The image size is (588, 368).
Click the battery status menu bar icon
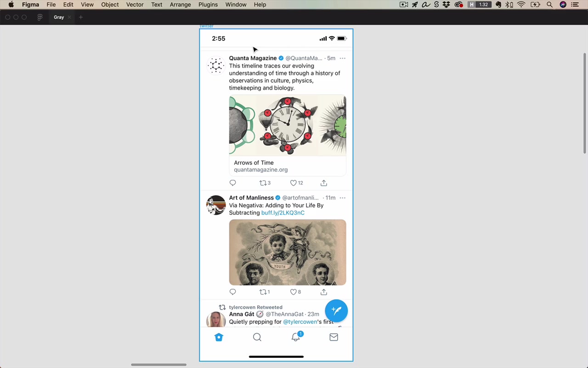[x=535, y=5]
